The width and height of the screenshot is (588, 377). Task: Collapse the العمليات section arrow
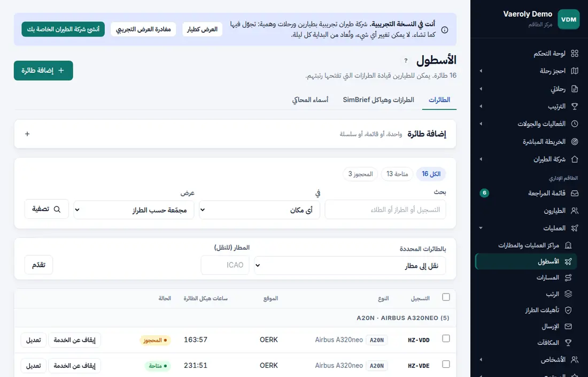(x=481, y=228)
